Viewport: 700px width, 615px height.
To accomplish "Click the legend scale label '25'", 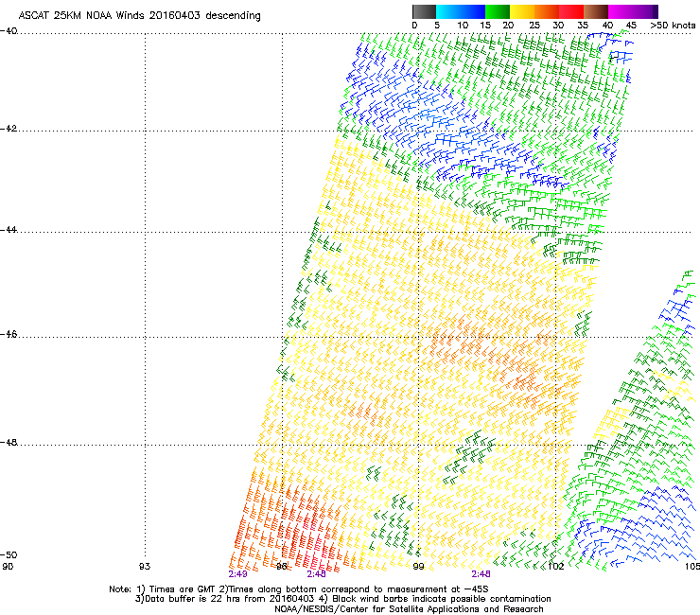I will [534, 26].
